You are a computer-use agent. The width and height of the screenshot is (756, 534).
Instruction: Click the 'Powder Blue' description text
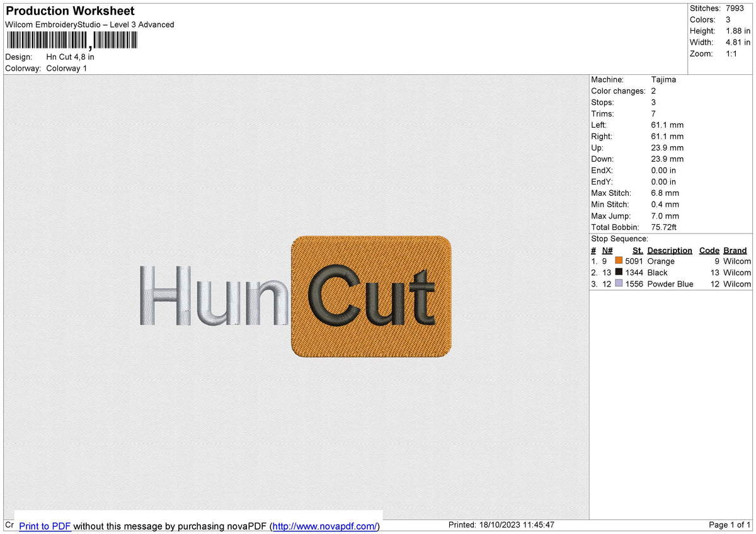coord(670,283)
